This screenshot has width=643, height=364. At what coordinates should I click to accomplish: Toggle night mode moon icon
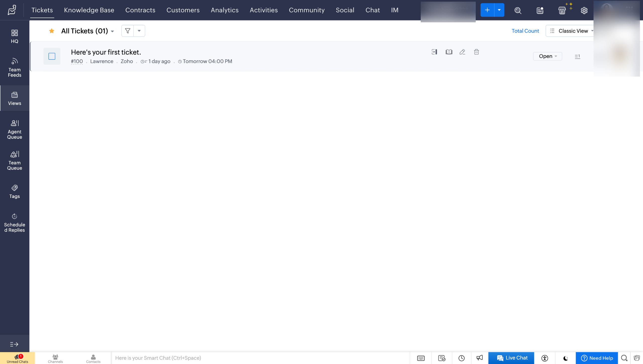(x=566, y=358)
